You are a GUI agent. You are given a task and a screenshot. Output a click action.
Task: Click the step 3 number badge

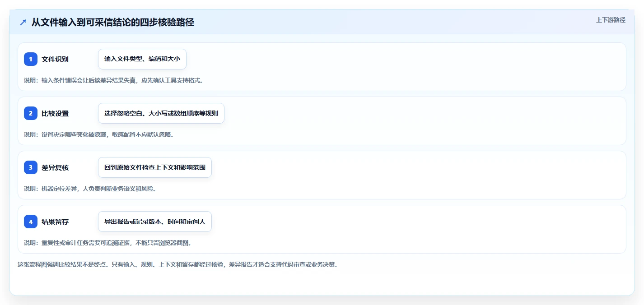point(31,167)
